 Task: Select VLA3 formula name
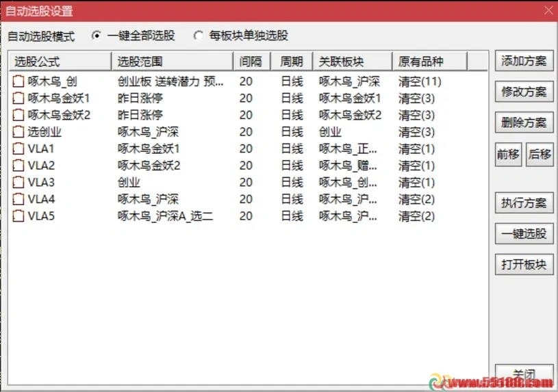pyautogui.click(x=41, y=182)
